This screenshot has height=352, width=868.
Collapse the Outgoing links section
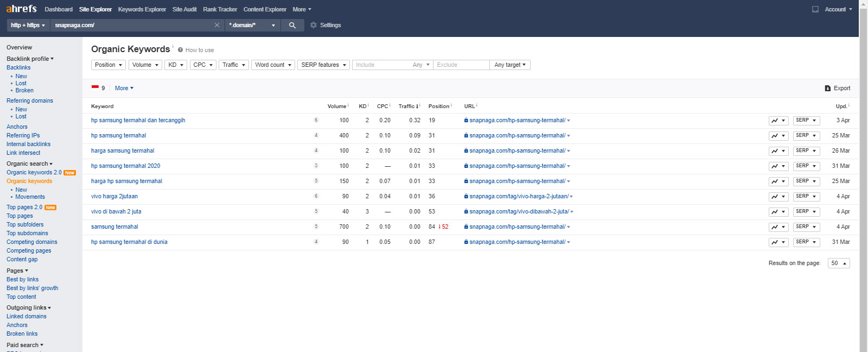[x=29, y=307]
